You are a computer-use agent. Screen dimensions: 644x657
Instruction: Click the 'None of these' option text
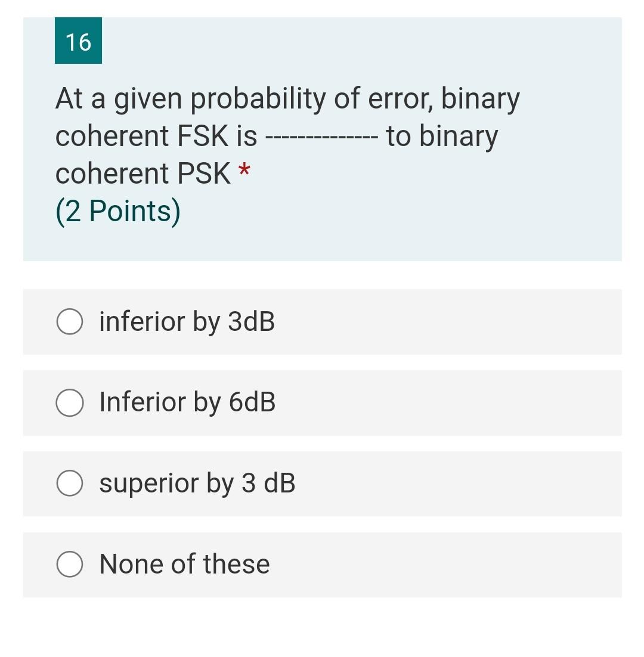pos(184,563)
